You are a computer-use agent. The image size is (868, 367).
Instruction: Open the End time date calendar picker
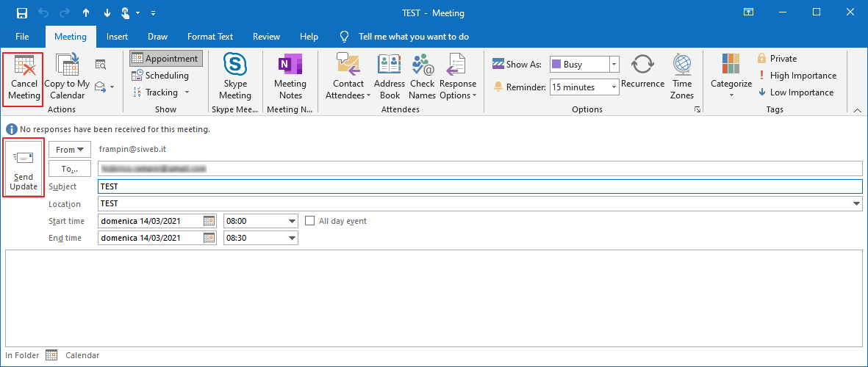pyautogui.click(x=209, y=239)
